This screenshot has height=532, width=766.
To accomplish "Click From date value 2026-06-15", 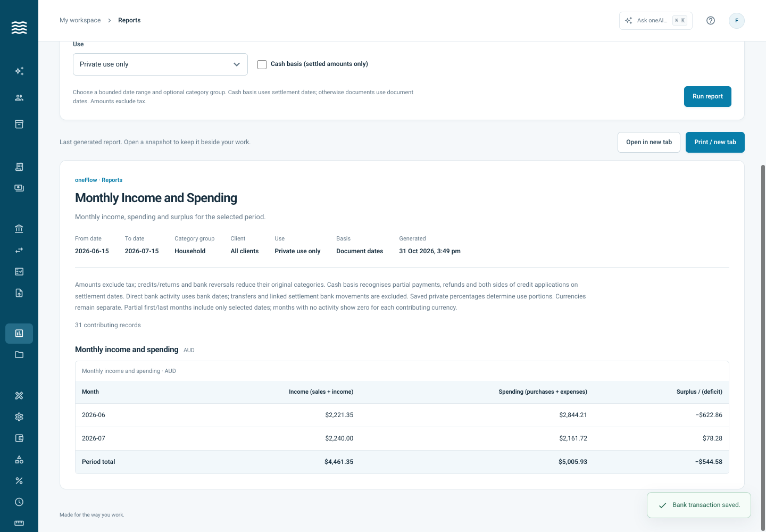I will [92, 251].
